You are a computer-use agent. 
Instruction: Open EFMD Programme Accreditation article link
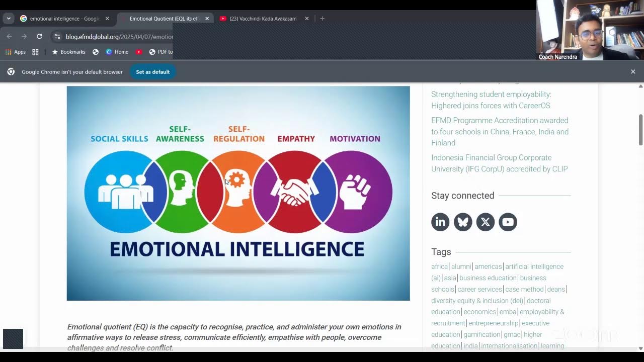[500, 132]
